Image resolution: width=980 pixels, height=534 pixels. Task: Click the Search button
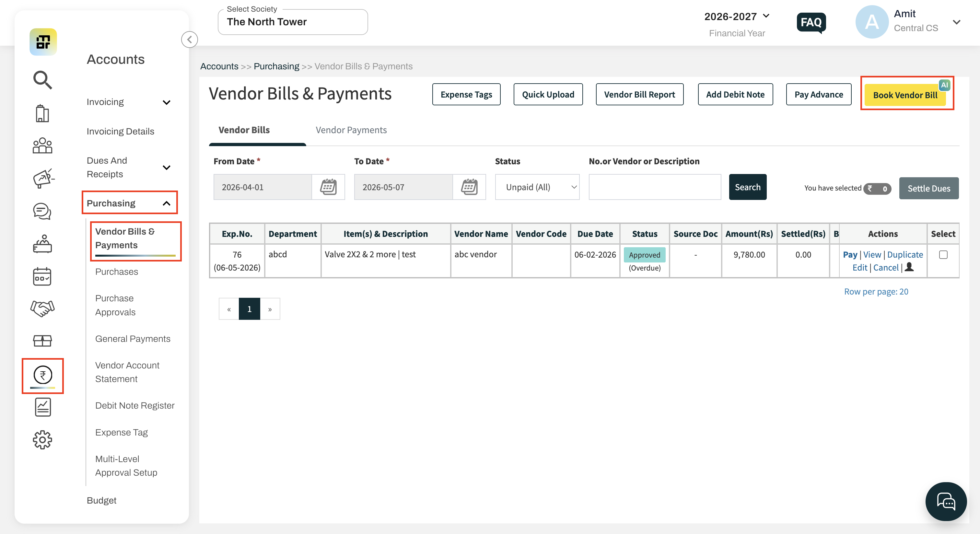click(747, 187)
